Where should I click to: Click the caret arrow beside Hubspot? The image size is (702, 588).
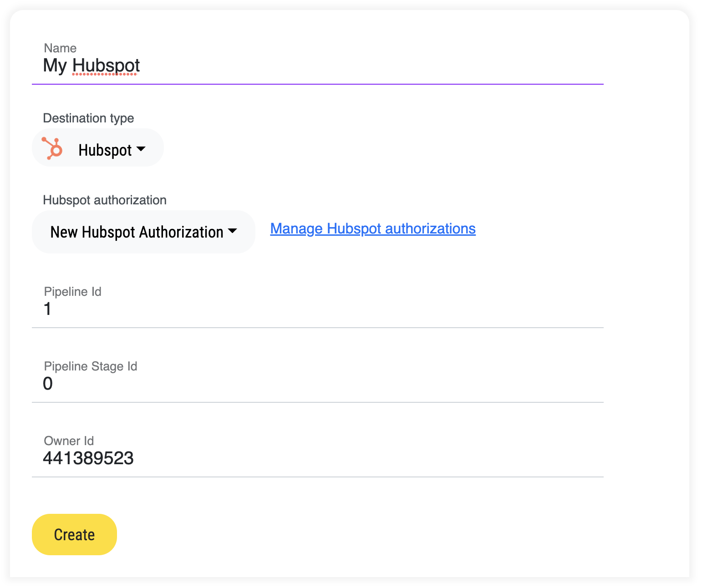141,149
